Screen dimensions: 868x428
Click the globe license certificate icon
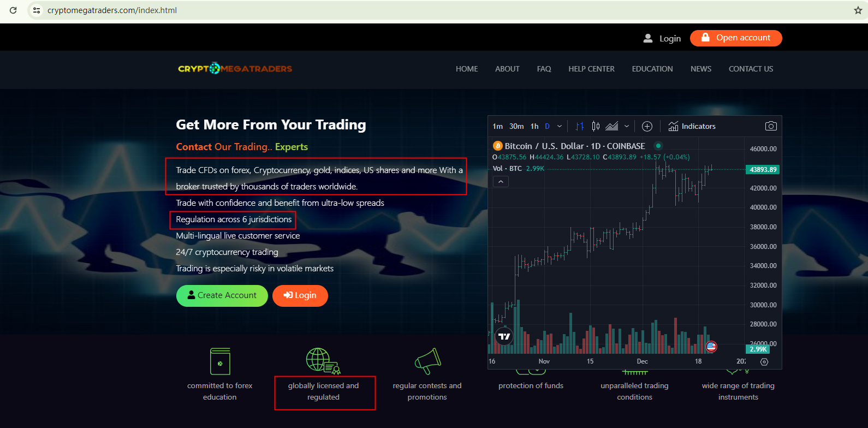pyautogui.click(x=323, y=361)
